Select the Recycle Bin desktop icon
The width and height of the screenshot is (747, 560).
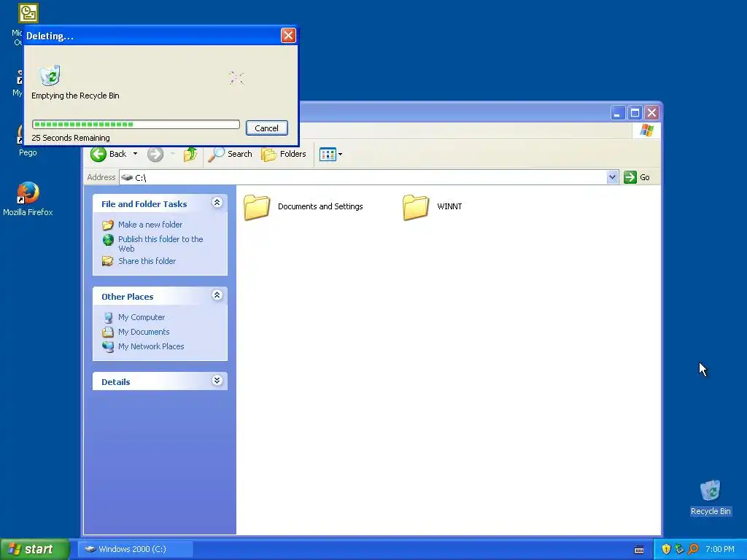tap(711, 498)
